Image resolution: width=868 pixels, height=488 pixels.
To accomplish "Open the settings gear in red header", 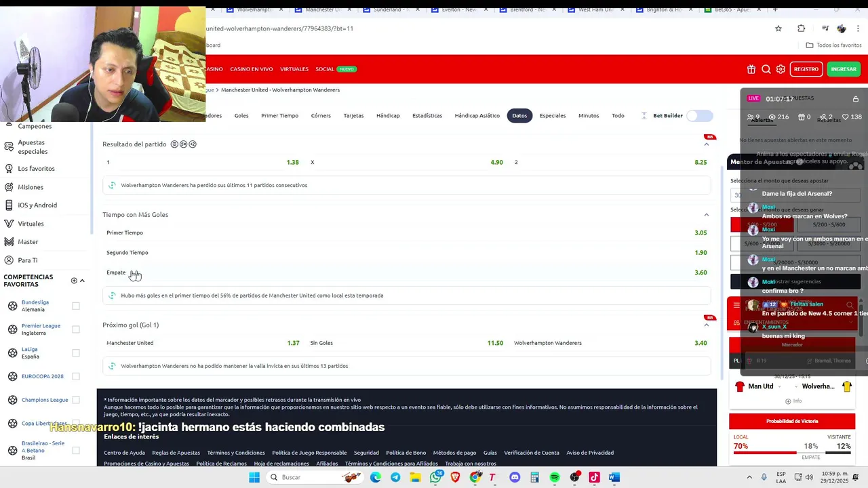I will tap(781, 69).
